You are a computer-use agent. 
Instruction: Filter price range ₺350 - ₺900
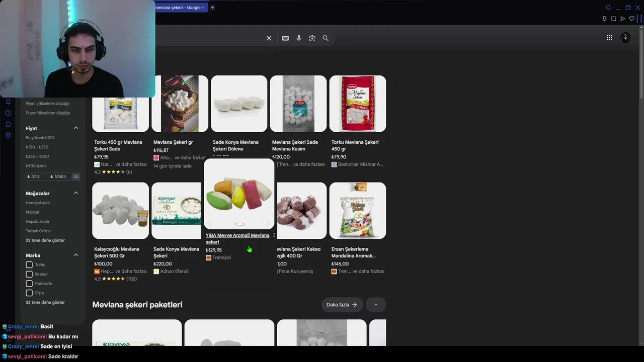[x=37, y=156]
